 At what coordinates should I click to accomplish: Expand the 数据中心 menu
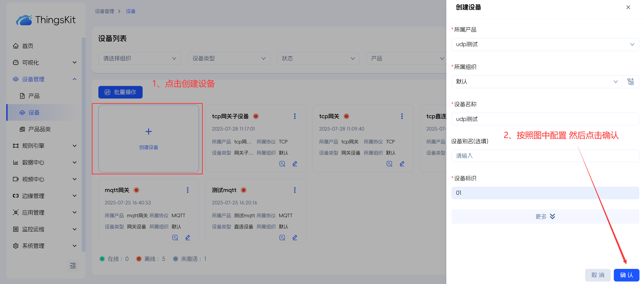click(x=44, y=162)
